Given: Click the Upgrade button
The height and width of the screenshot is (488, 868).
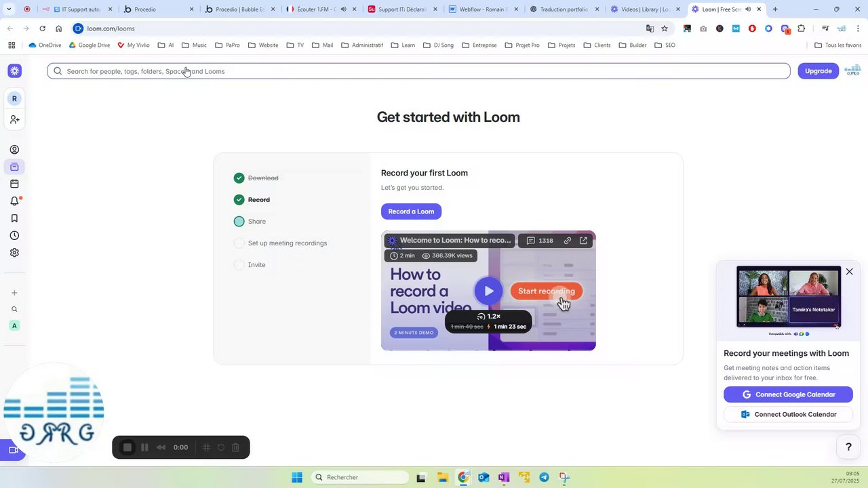Looking at the screenshot, I should point(818,71).
